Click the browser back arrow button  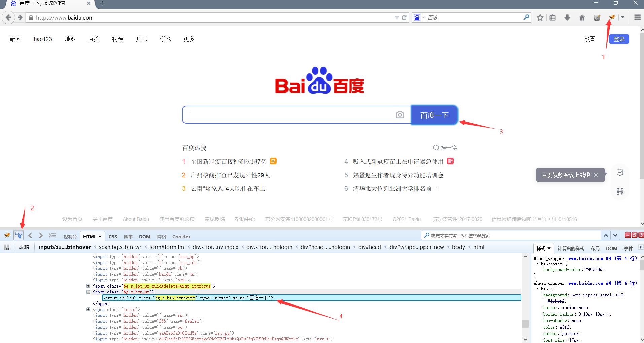(8, 17)
